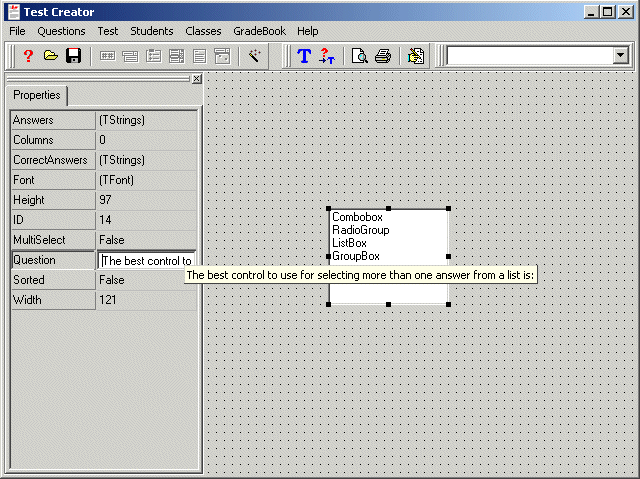Click the red question mark help icon
Image resolution: width=640 pixels, height=479 pixels.
tap(29, 56)
